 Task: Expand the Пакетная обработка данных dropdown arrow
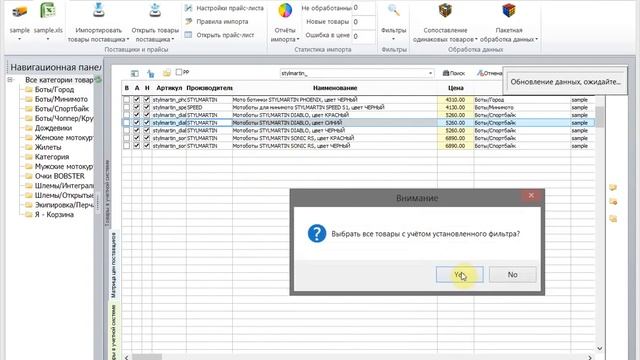coord(536,40)
